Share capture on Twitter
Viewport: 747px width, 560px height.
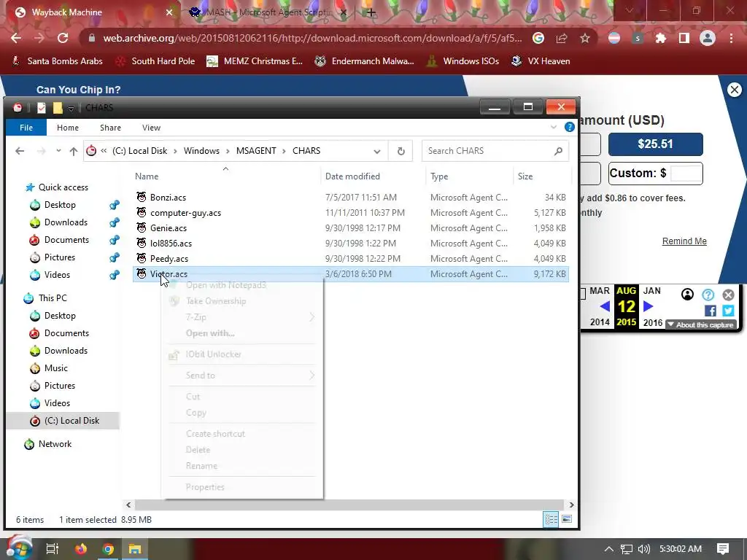pos(728,311)
